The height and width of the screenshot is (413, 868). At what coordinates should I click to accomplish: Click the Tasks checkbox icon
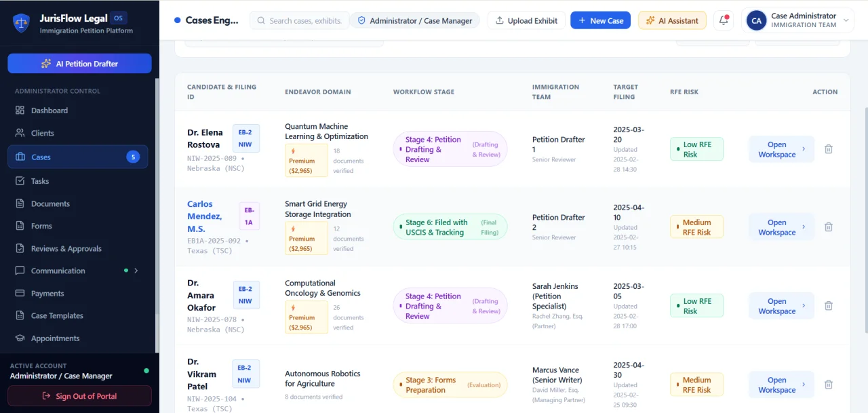coord(20,181)
